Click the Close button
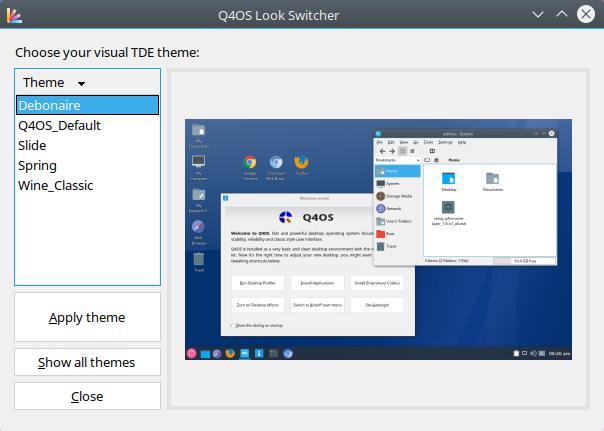Viewport: 604px width, 431px height. click(x=87, y=396)
